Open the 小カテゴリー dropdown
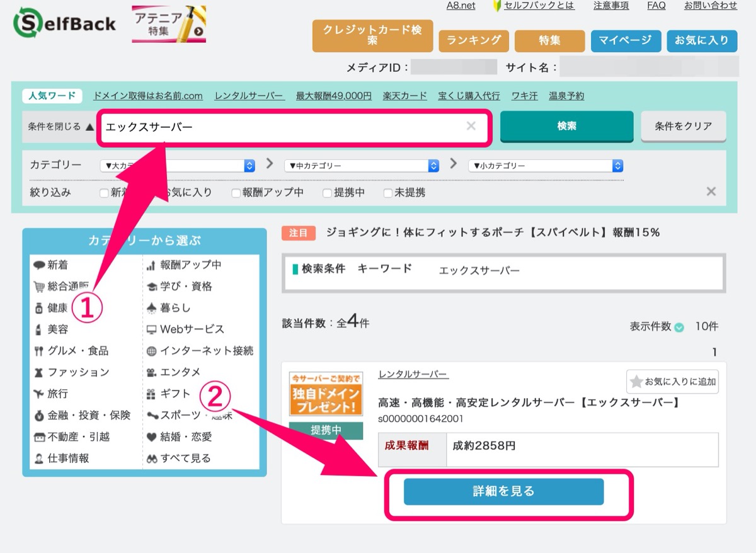This screenshot has height=553, width=756. pos(546,166)
